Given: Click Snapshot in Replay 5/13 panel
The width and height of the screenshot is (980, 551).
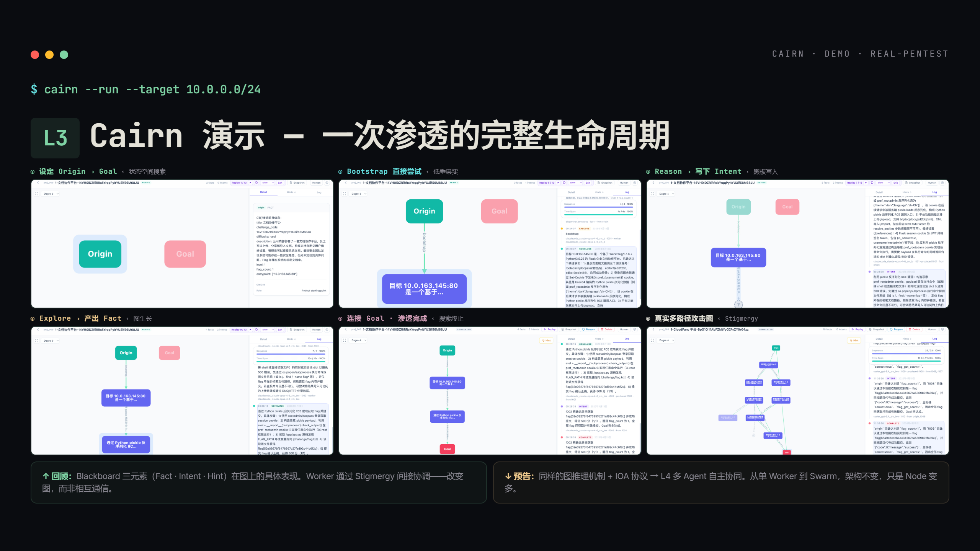Looking at the screenshot, I should (605, 183).
